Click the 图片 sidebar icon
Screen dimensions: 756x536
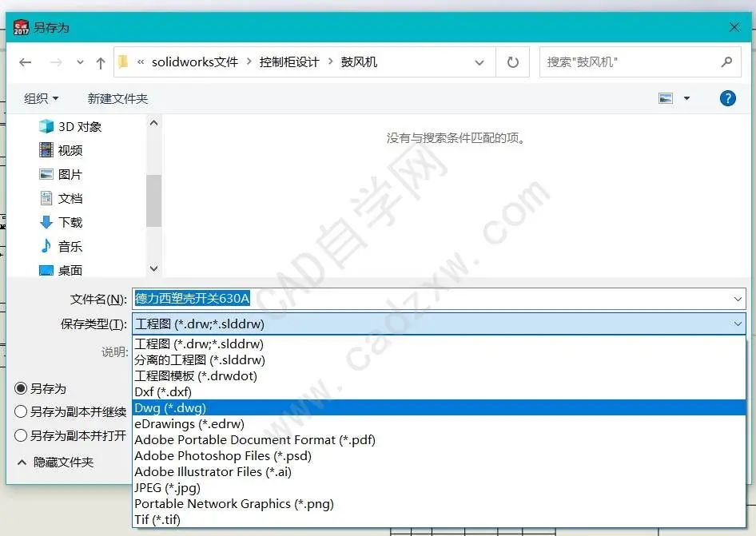(x=48, y=174)
